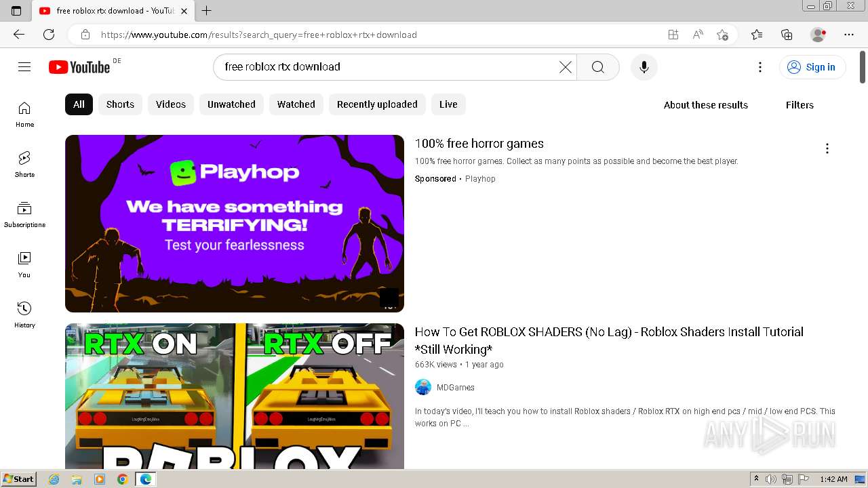The image size is (868, 488).
Task: Add this page to favorites
Action: (722, 35)
